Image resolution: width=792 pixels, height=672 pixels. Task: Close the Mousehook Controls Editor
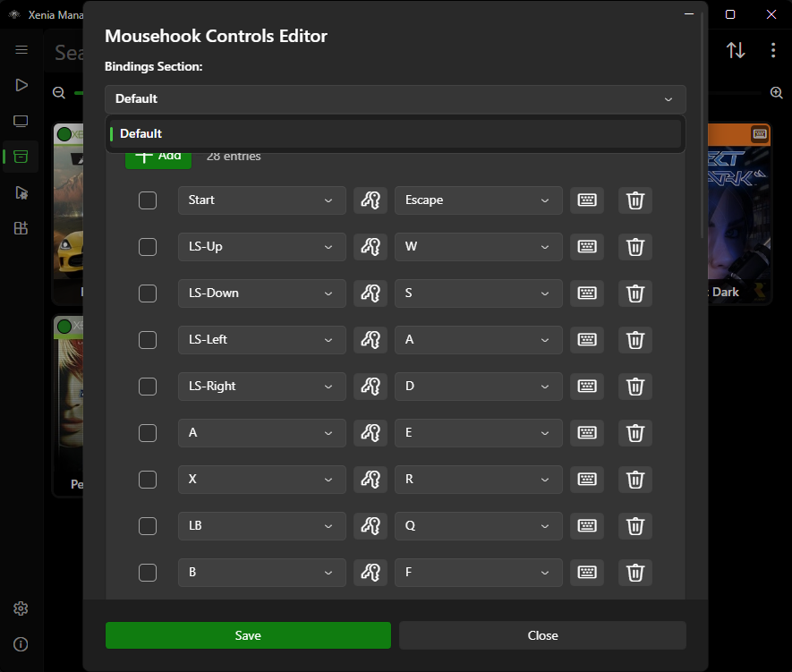(x=542, y=635)
